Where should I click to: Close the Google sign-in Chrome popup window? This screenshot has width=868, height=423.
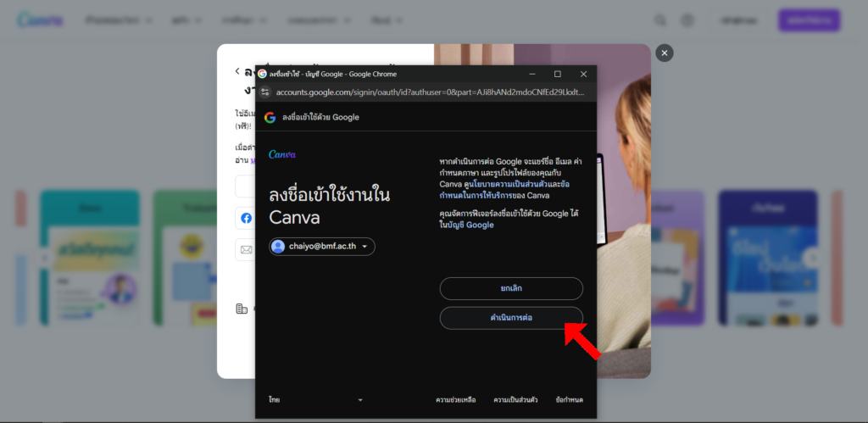click(583, 74)
